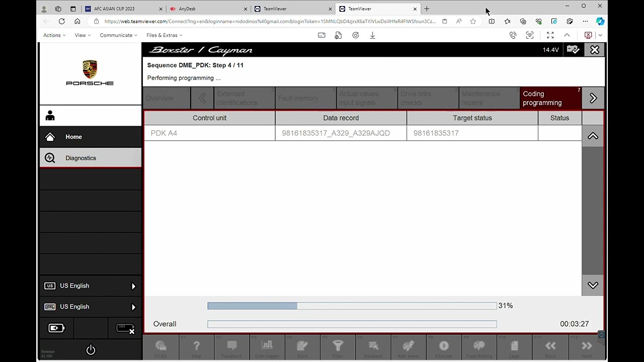Click the 31% programming progress bar

coord(352,306)
